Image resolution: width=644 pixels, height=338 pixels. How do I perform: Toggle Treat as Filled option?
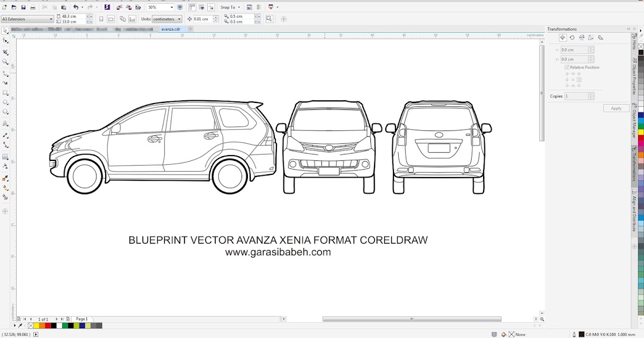[x=269, y=19]
